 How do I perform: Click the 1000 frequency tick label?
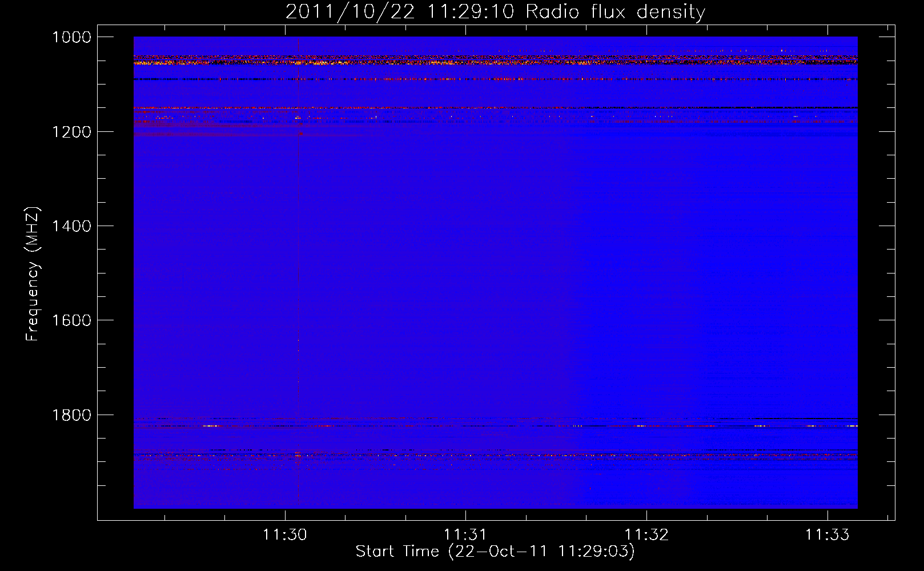tap(72, 37)
